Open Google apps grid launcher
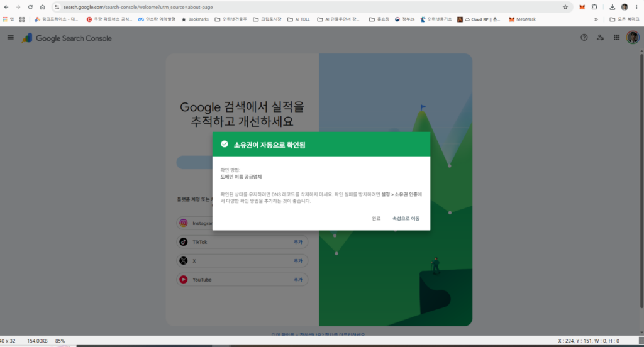 (x=616, y=37)
